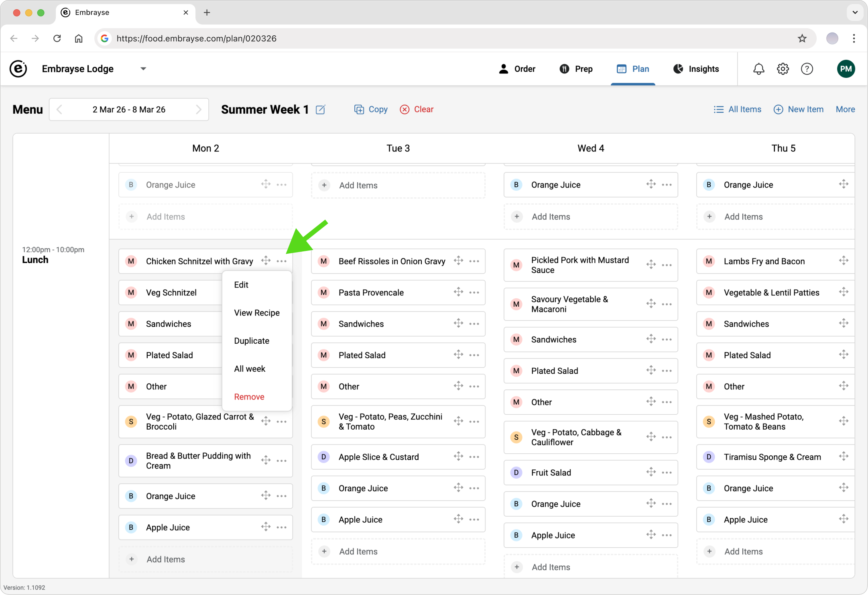
Task: Click the Clear menu button
Action: pos(417,109)
